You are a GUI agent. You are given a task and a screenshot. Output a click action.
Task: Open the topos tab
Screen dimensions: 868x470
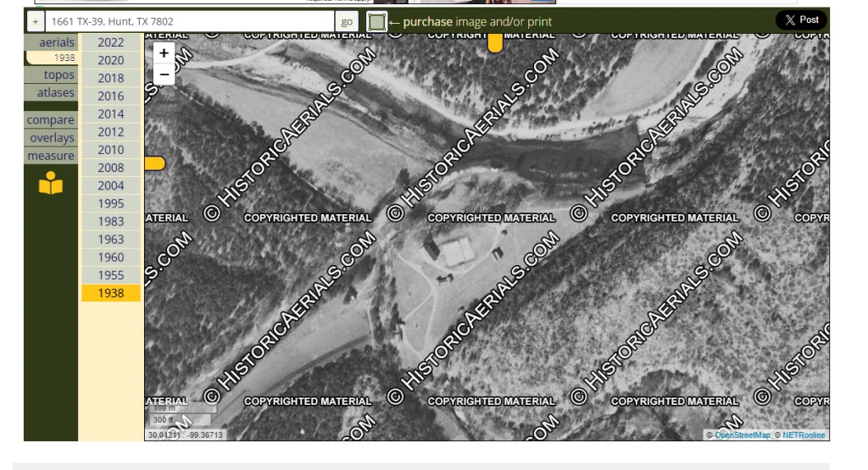[51, 75]
